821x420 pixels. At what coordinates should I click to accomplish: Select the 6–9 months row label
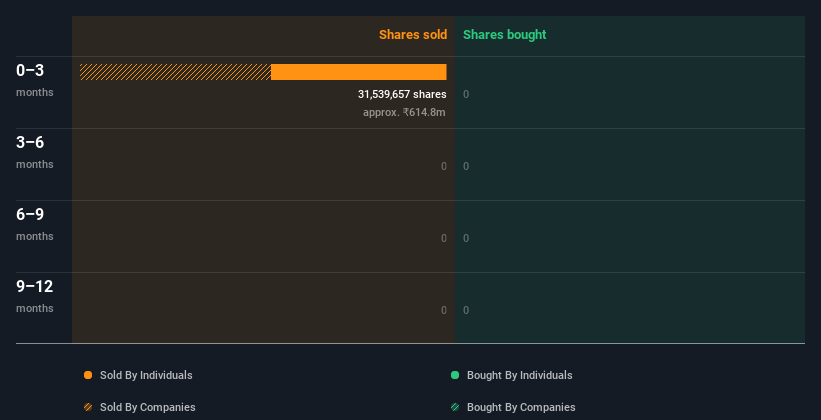pos(35,223)
